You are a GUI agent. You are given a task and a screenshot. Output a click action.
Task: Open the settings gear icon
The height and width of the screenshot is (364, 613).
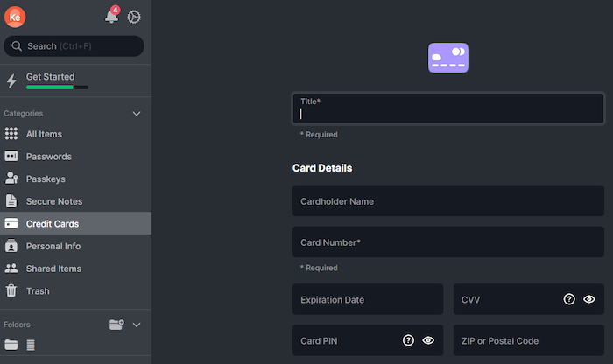pyautogui.click(x=134, y=17)
